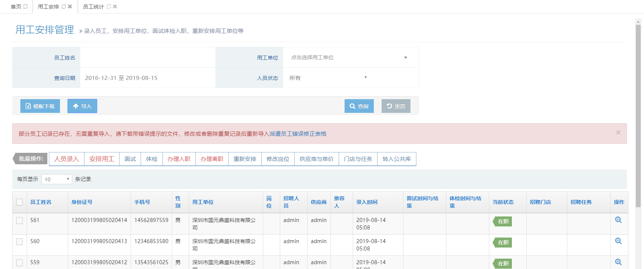The width and height of the screenshot is (644, 269).
Task: Switch to the 员工统计 tab
Action: click(x=93, y=7)
